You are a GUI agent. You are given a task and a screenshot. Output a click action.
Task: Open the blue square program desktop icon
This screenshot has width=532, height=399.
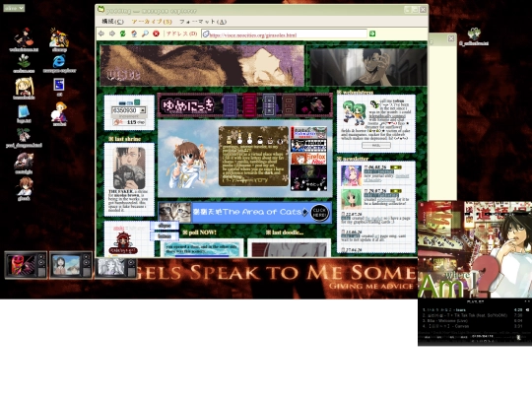tap(59, 85)
